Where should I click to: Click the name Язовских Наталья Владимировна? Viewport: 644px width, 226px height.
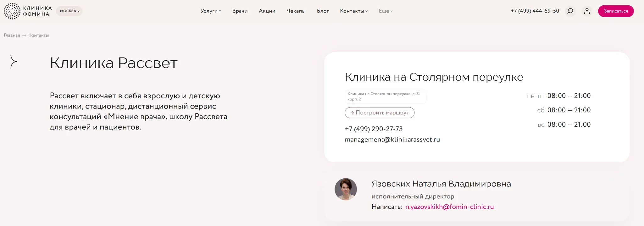441,184
